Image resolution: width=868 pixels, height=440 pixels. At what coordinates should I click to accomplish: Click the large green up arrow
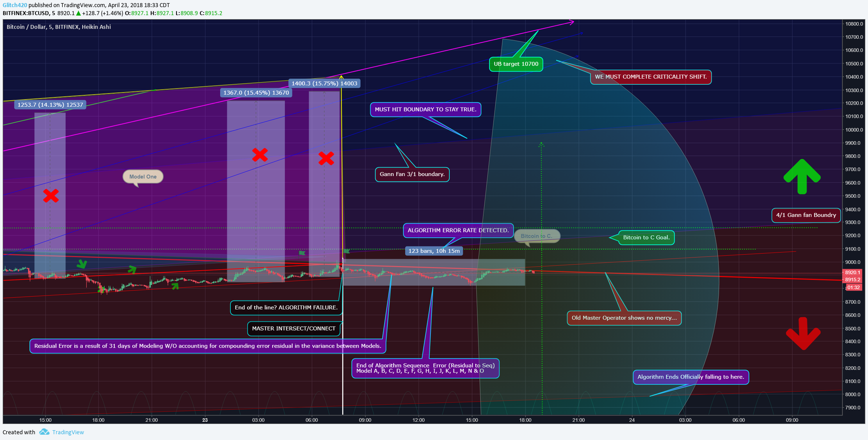point(802,176)
